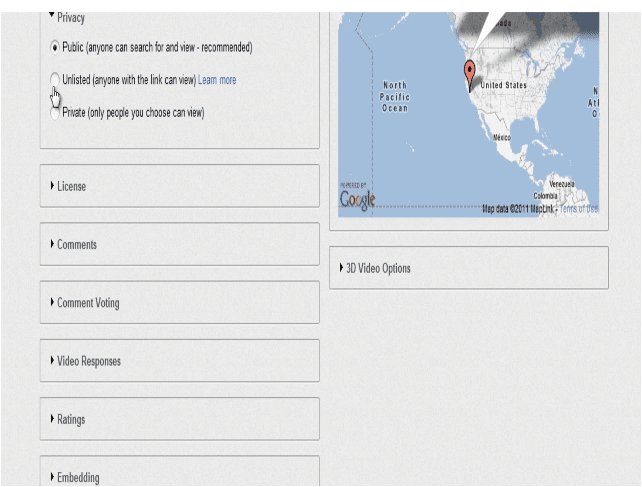Screen dimensions: 642x487
Task: Collapse the Privacy section
Action: pos(67,18)
